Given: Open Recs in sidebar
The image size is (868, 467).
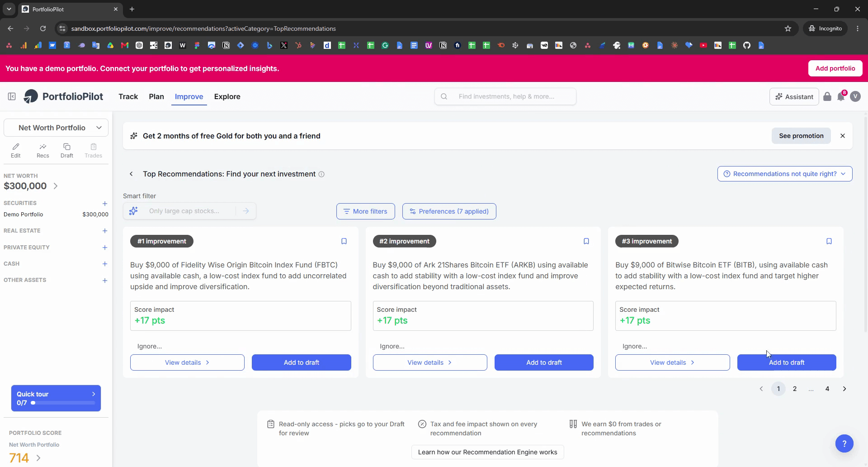Looking at the screenshot, I should coord(43,151).
